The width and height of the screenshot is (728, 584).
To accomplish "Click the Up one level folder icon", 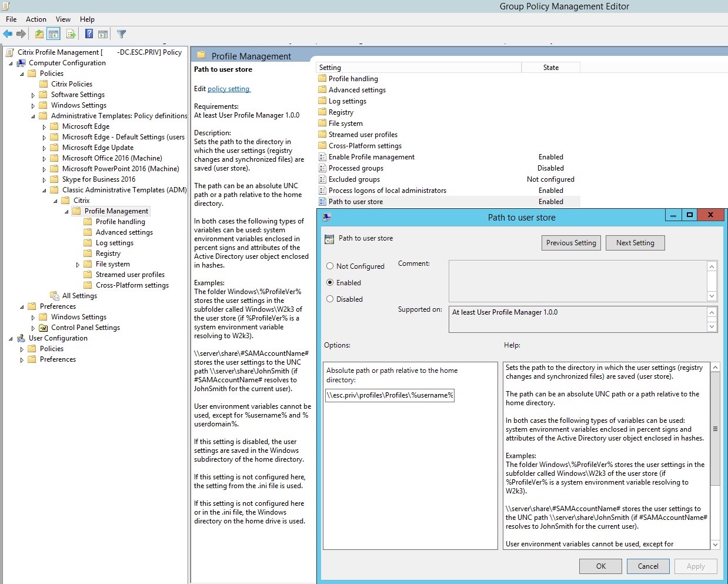I will coord(39,34).
